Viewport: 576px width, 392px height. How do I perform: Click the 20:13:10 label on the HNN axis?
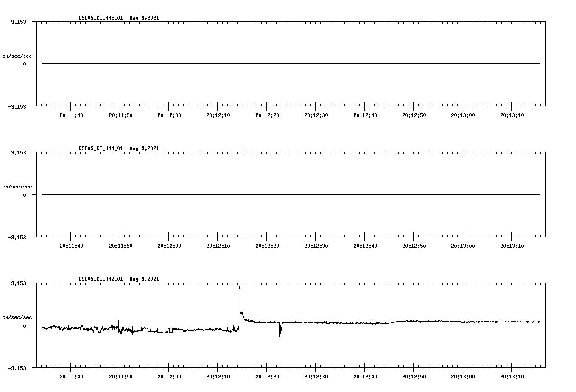(512, 245)
